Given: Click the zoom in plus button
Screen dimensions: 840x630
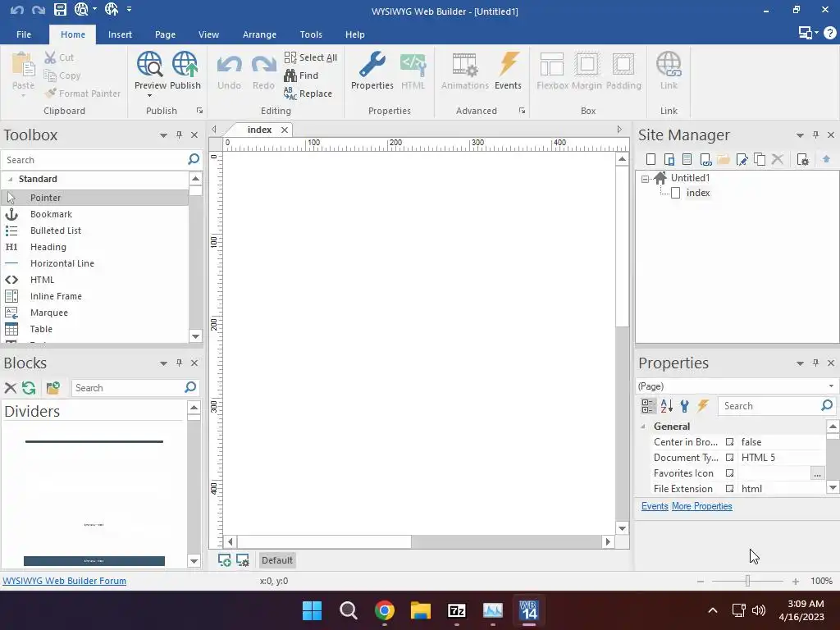Looking at the screenshot, I should pos(796,582).
